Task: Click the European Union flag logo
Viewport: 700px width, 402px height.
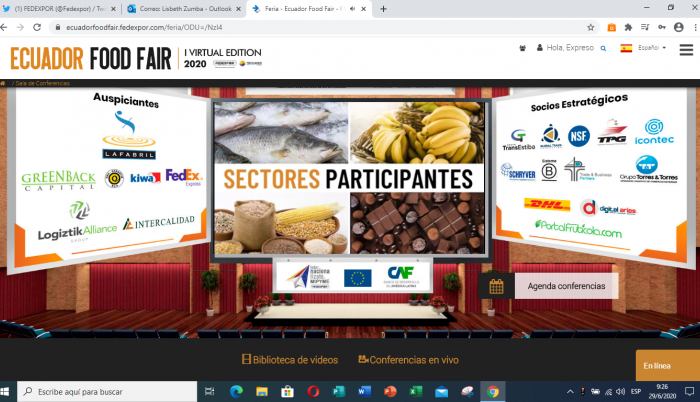Action: click(x=358, y=278)
